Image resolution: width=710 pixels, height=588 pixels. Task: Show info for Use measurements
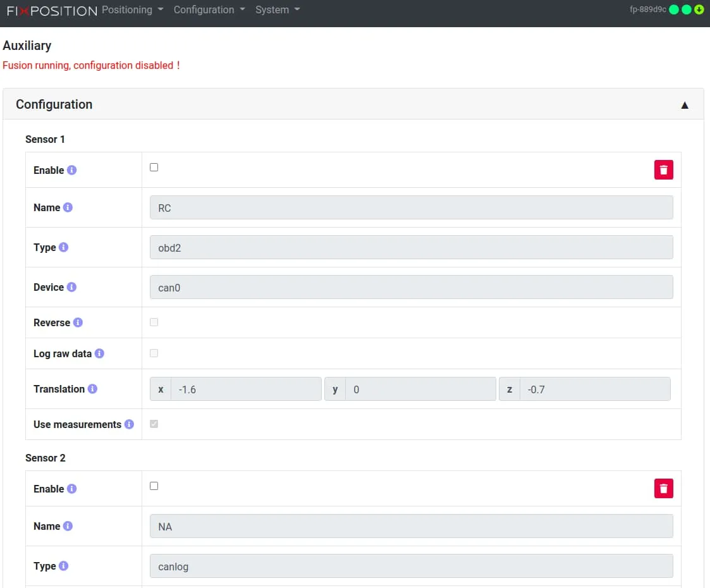tap(129, 424)
